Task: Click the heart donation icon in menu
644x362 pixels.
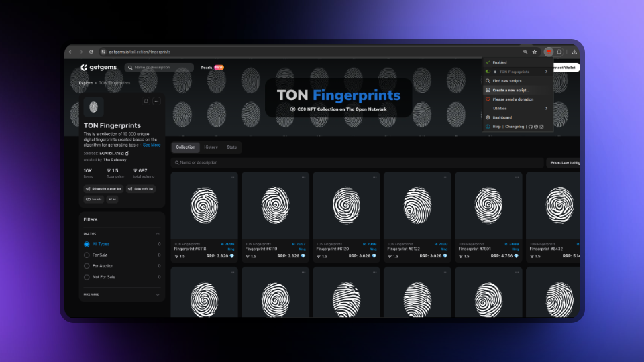Action: 488,99
